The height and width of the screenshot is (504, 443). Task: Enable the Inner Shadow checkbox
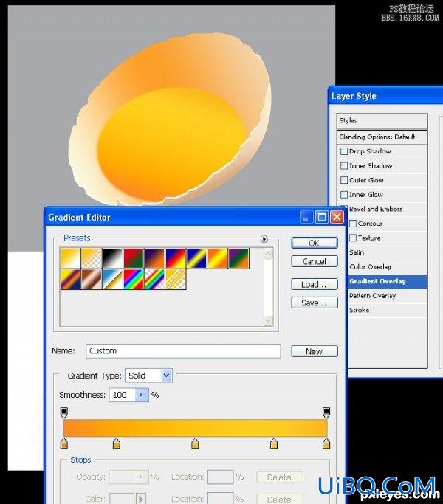coord(344,165)
